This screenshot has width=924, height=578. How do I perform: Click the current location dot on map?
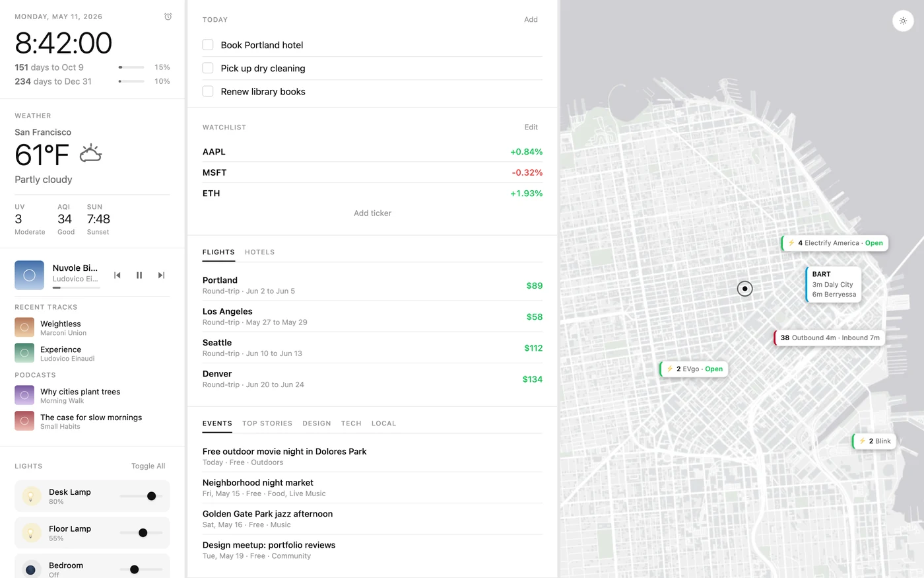coord(744,289)
